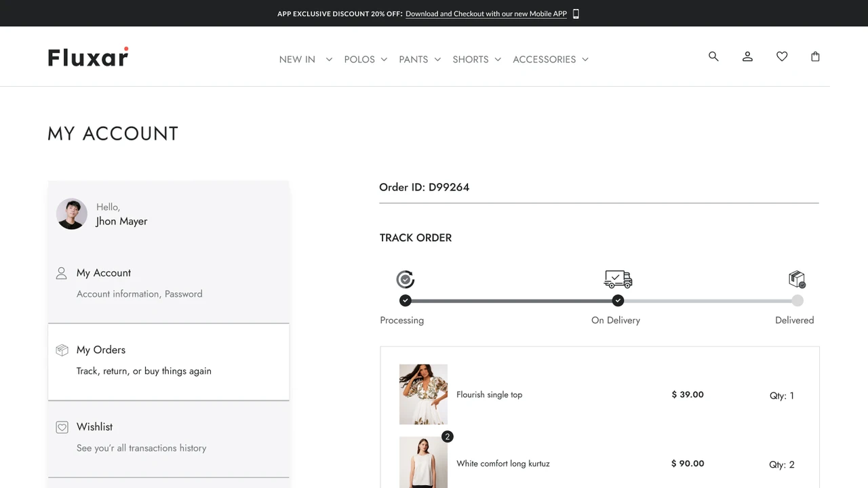Click the quantity badge 2 on kurtuz image
The width and height of the screenshot is (868, 488).
447,436
